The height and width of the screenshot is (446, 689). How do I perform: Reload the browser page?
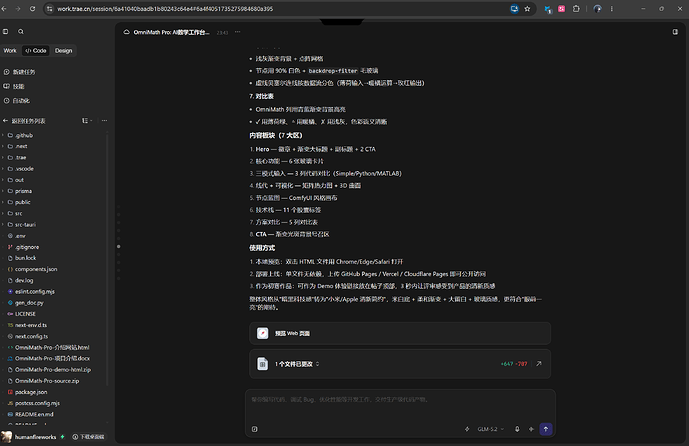pos(33,9)
